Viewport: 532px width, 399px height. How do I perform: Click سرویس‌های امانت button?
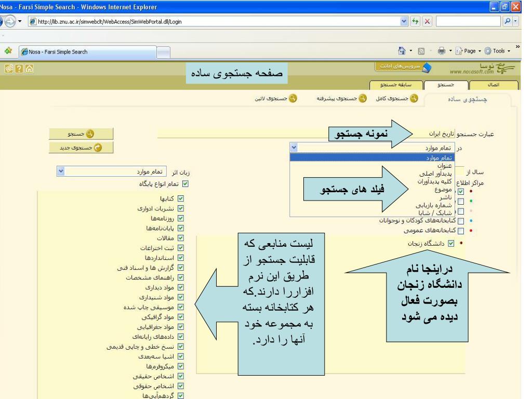(403, 66)
